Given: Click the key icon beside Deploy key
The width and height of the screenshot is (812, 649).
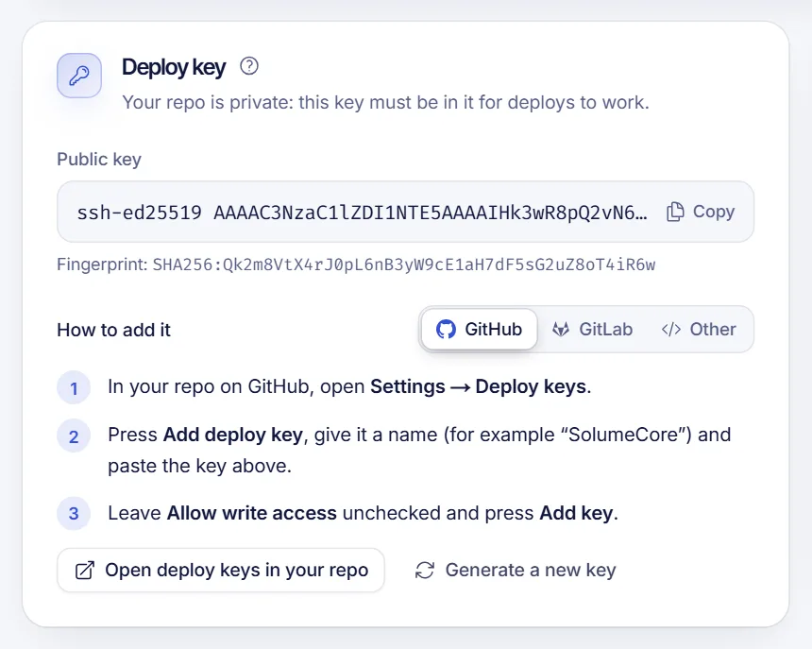Looking at the screenshot, I should point(79,76).
